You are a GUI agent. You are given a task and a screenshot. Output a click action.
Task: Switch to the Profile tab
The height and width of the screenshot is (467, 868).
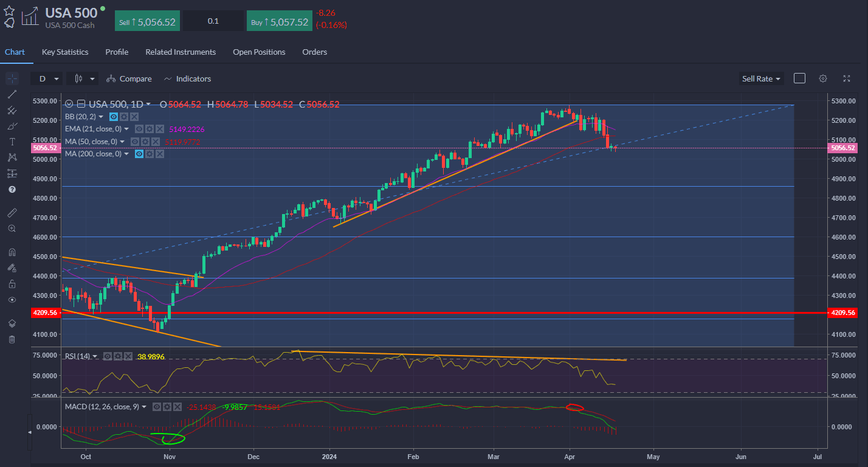[x=117, y=52]
